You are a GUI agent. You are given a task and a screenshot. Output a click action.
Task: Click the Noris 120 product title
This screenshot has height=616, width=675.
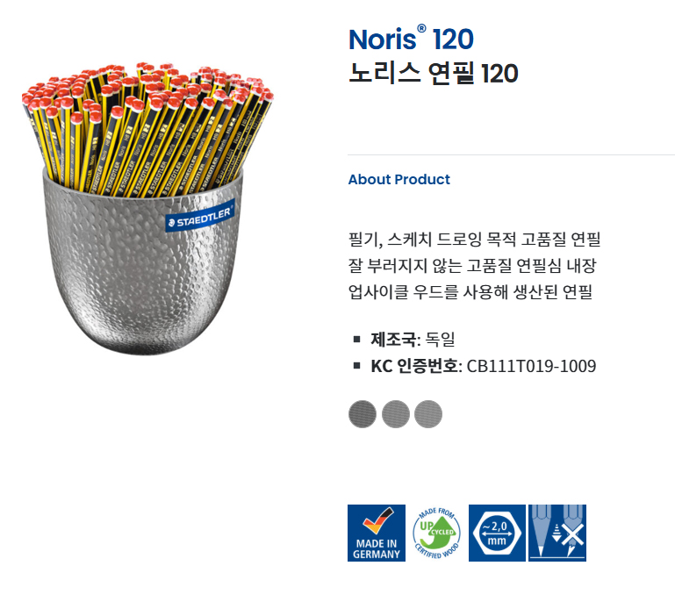(x=411, y=39)
